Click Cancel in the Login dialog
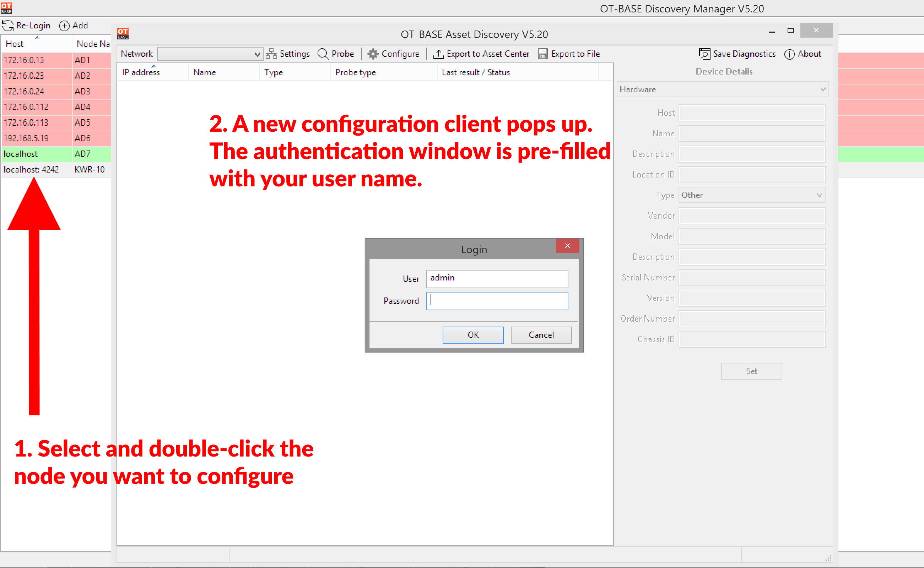The width and height of the screenshot is (924, 568). point(541,335)
